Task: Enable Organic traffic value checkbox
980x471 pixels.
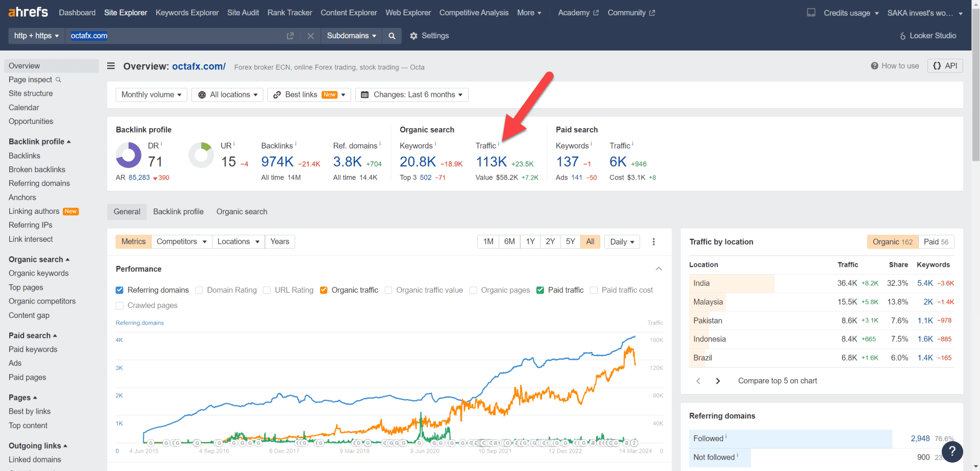Action: 388,290
